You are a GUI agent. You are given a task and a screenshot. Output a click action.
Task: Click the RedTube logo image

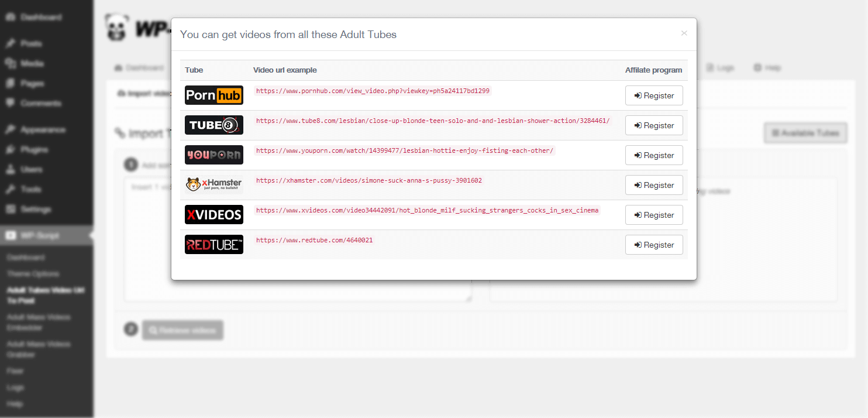click(x=214, y=244)
